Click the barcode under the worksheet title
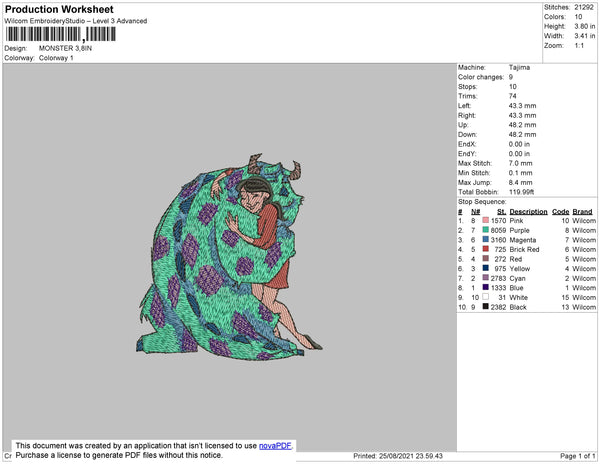This screenshot has height=464, width=600. coord(60,34)
